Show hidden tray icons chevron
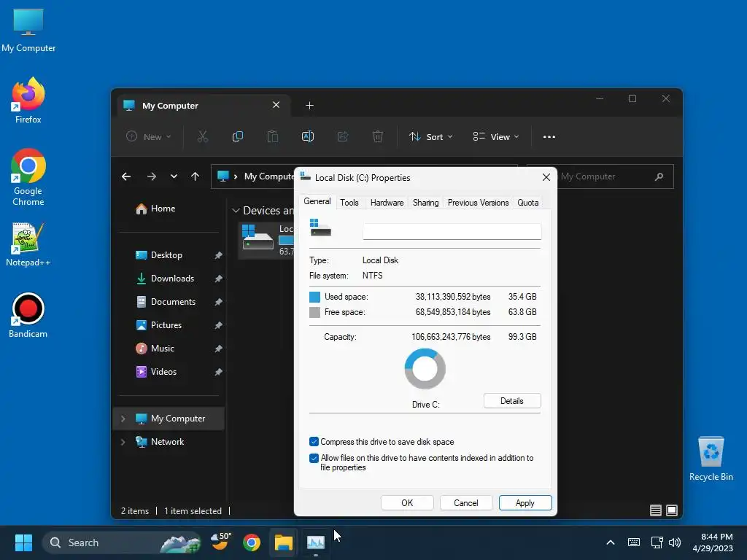Viewport: 747px width, 560px height. pyautogui.click(x=611, y=542)
